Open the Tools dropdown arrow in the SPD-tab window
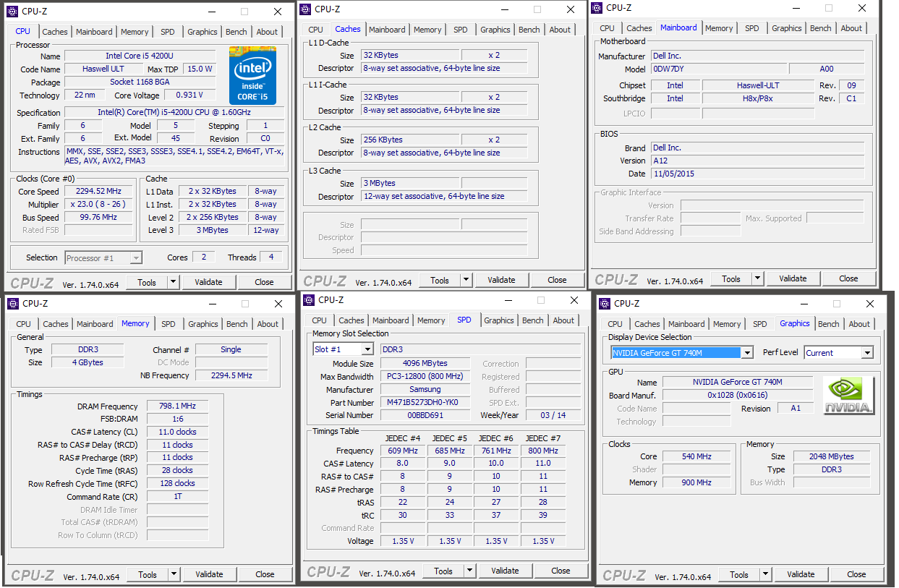899x588 pixels. pyautogui.click(x=470, y=571)
